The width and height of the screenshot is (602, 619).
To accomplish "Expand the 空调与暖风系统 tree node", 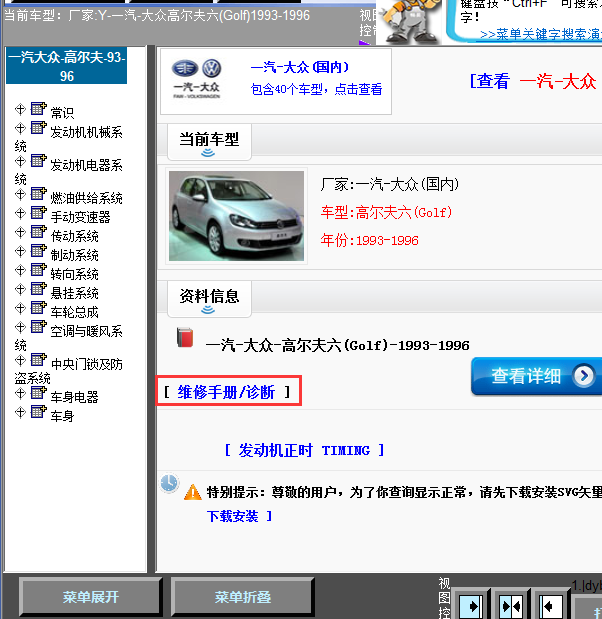I will point(20,327).
